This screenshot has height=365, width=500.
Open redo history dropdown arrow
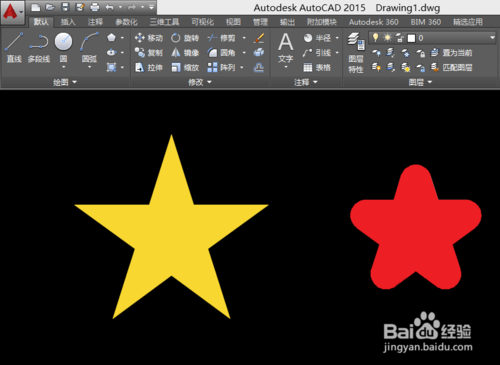tap(142, 7)
